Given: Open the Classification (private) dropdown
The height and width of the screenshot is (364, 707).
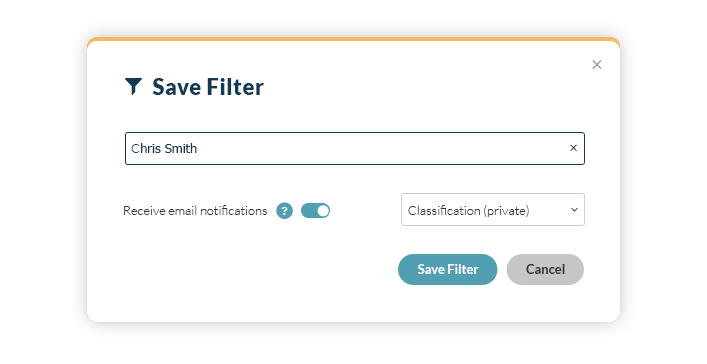Looking at the screenshot, I should 493,210.
